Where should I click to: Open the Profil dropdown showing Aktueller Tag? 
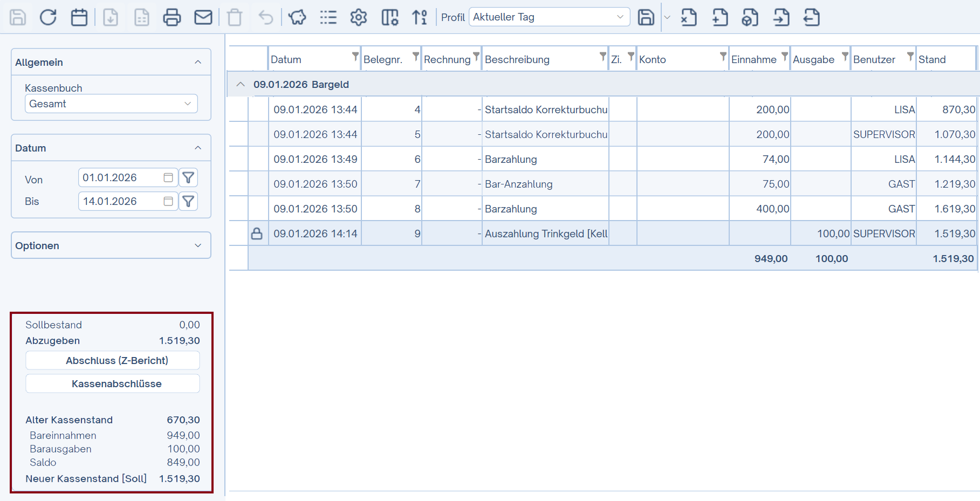point(549,17)
